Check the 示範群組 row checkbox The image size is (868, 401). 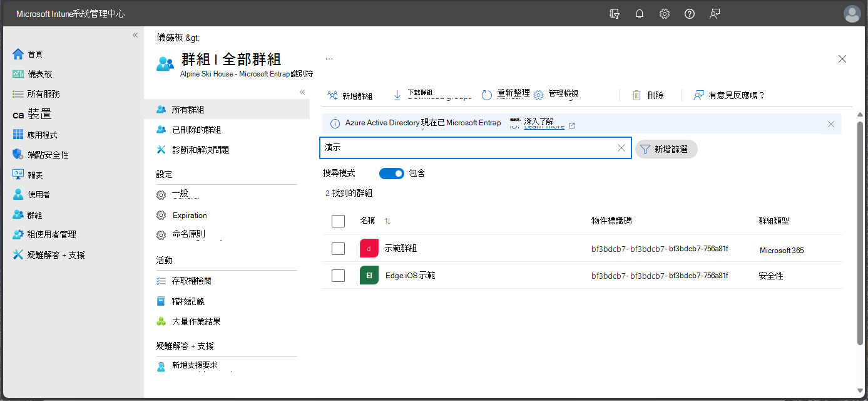339,249
